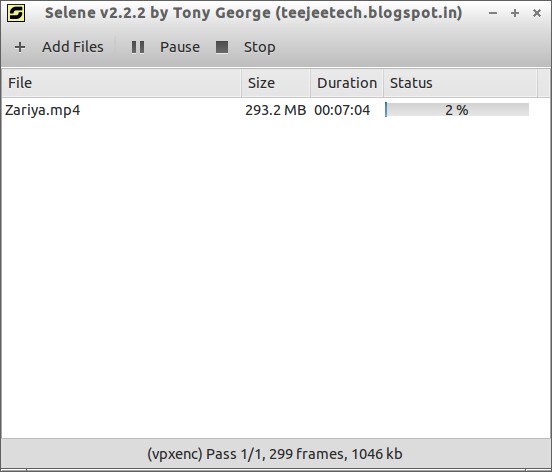Sort by Duration column header
This screenshot has height=472, width=552.
point(347,83)
